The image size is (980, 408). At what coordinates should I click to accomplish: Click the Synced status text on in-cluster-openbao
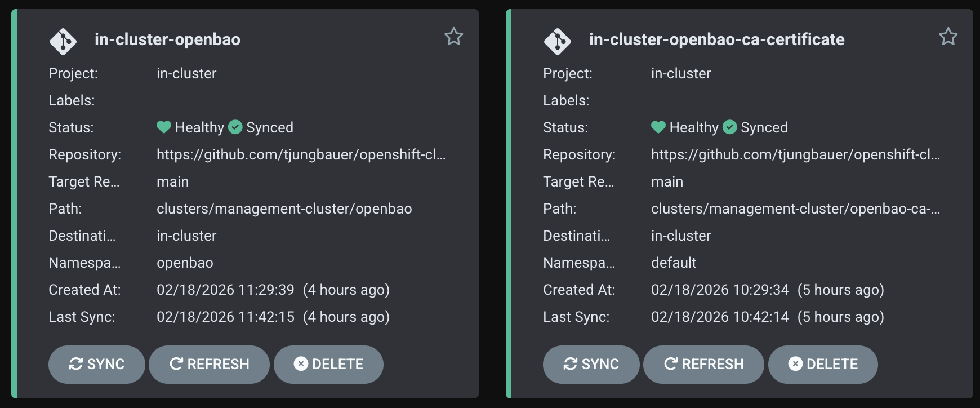coord(270,128)
